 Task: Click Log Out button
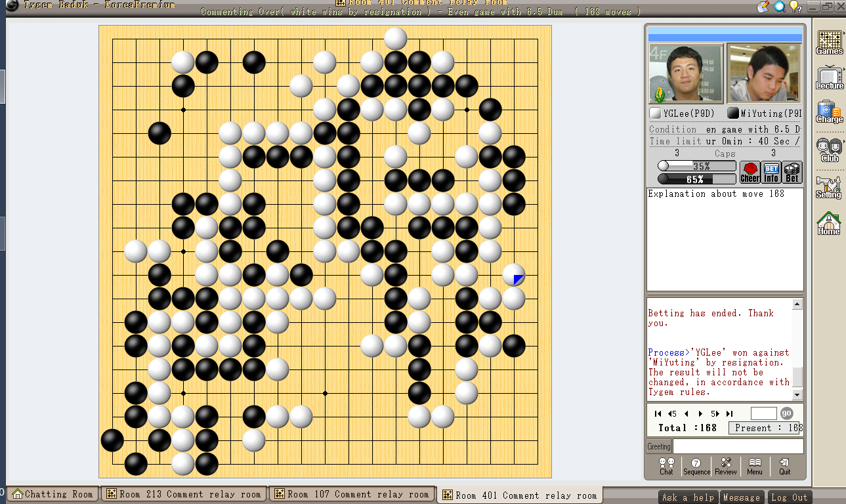pyautogui.click(x=788, y=497)
